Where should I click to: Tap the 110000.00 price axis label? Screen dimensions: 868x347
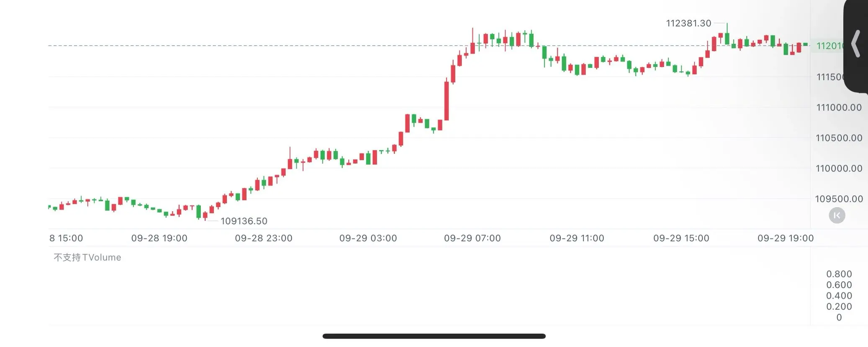[839, 168]
